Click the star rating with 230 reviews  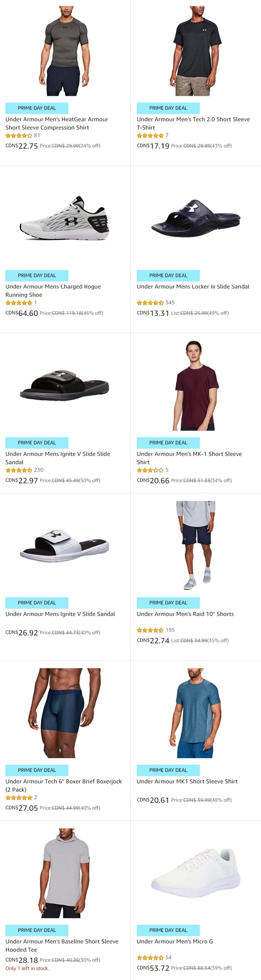[x=19, y=470]
